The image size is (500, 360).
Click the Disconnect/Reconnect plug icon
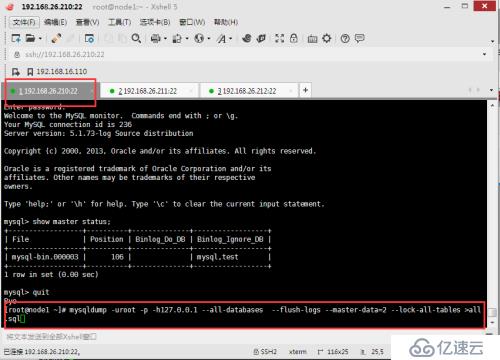point(56,38)
